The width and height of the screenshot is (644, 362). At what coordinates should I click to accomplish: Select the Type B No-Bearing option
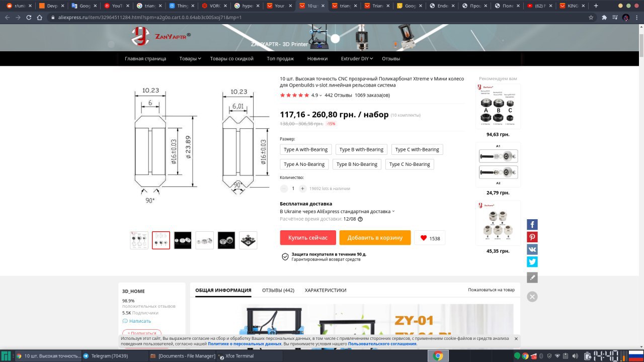[357, 164]
